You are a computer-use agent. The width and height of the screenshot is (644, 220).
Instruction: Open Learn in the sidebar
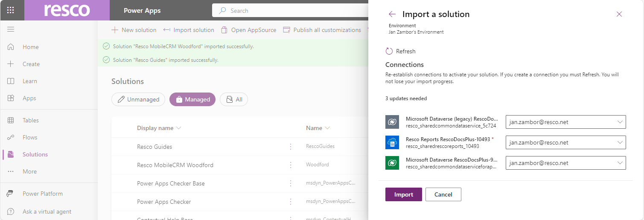tap(30, 81)
